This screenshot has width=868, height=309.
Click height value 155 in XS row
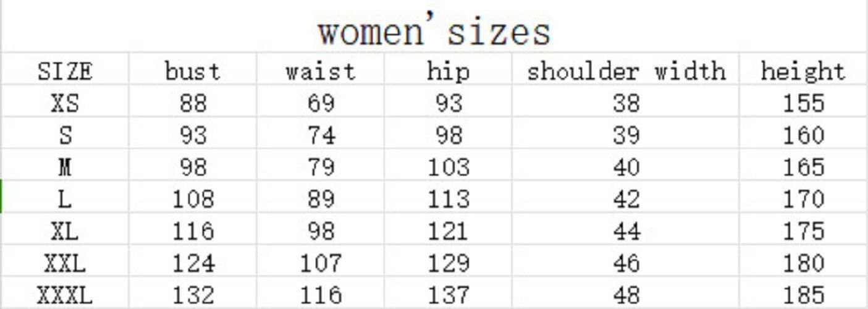(x=803, y=103)
